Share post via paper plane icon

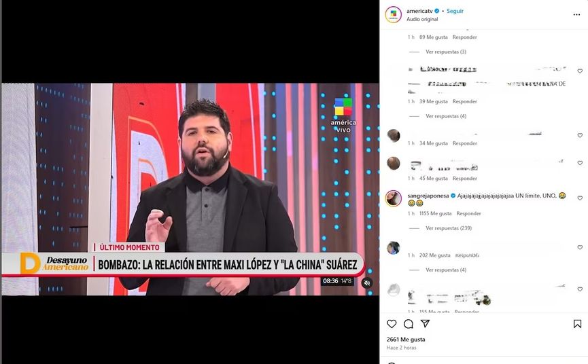[x=425, y=323]
